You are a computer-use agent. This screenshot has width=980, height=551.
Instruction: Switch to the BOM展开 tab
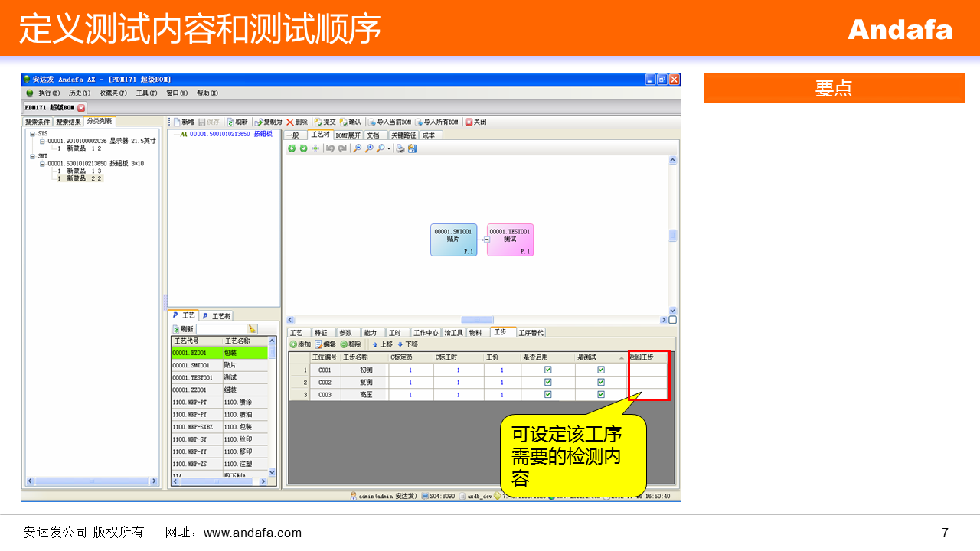(x=348, y=135)
